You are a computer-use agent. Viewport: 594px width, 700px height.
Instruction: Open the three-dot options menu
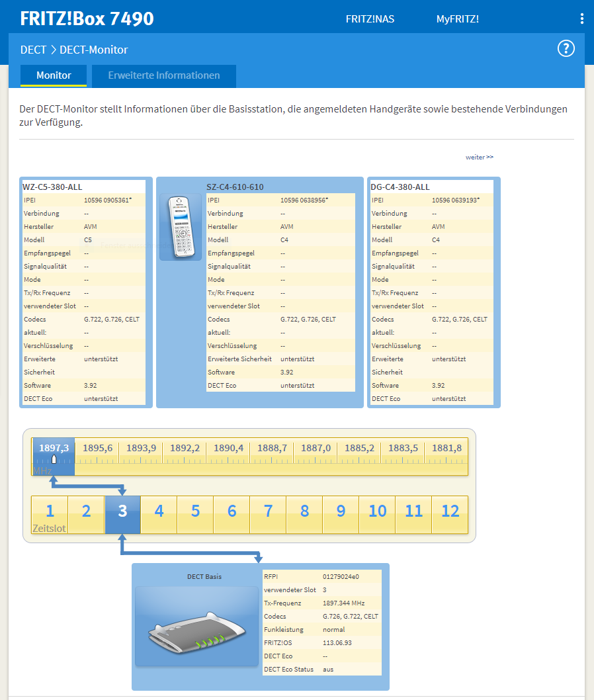[x=581, y=19]
